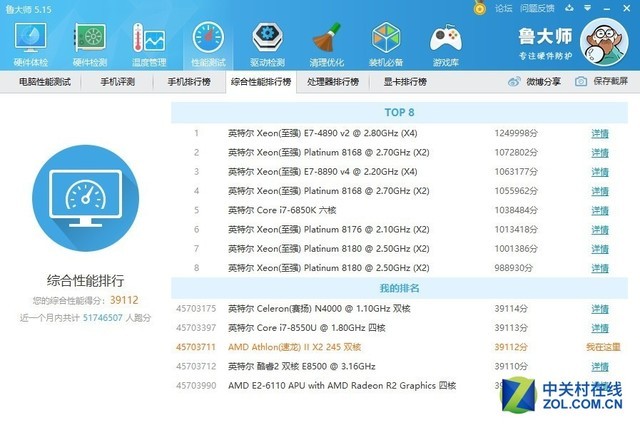Open 详情 for score 988930分 row

[x=600, y=268]
